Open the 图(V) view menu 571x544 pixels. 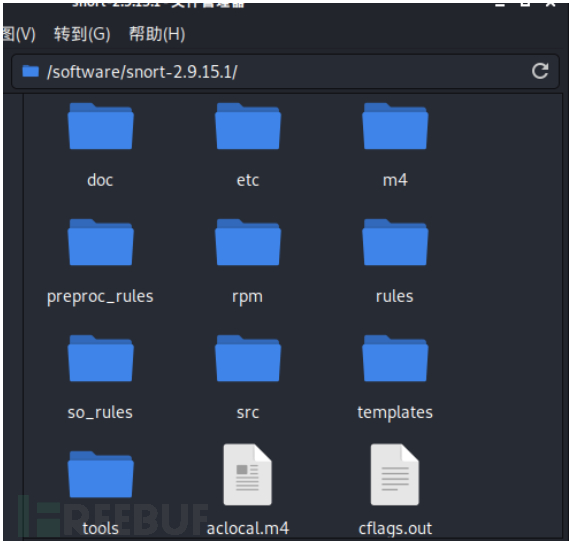click(x=19, y=35)
